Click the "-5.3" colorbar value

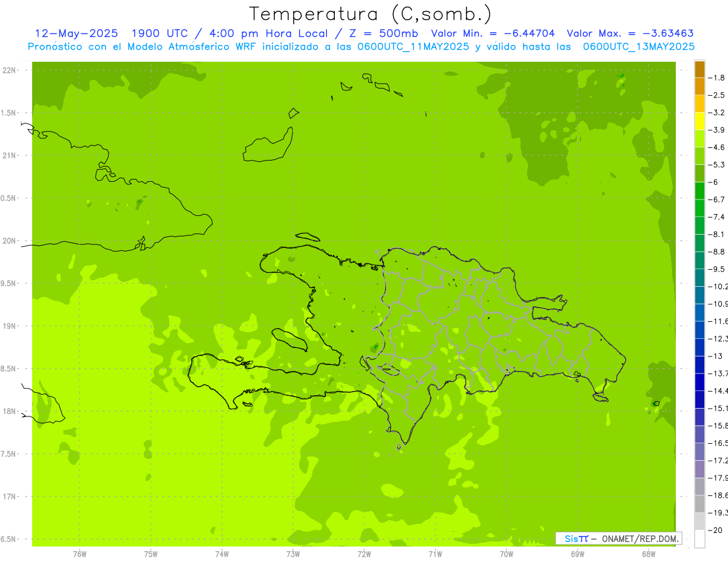(x=716, y=165)
